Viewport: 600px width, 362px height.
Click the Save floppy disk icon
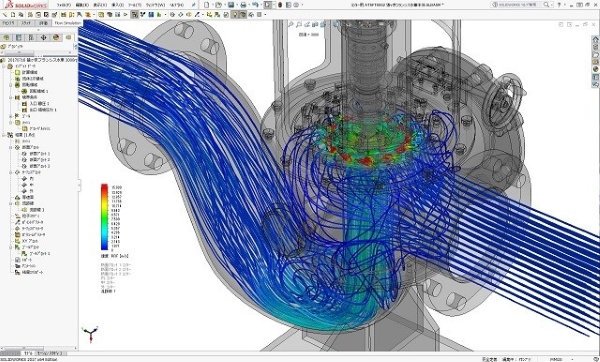[231, 5]
